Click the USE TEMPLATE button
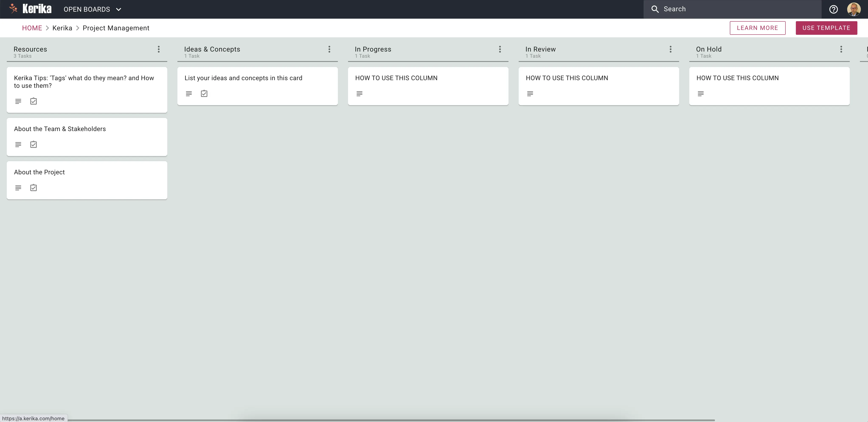Viewport: 868px width, 422px height. [x=826, y=28]
